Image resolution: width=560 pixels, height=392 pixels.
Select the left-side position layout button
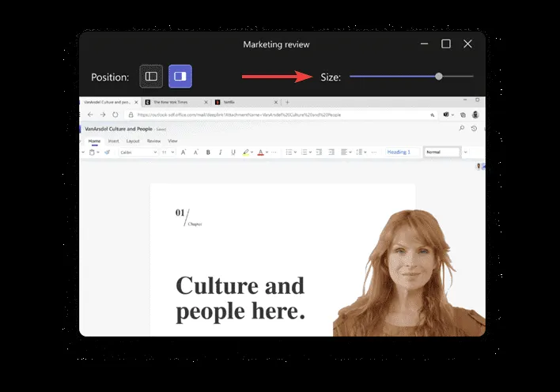[x=151, y=77]
